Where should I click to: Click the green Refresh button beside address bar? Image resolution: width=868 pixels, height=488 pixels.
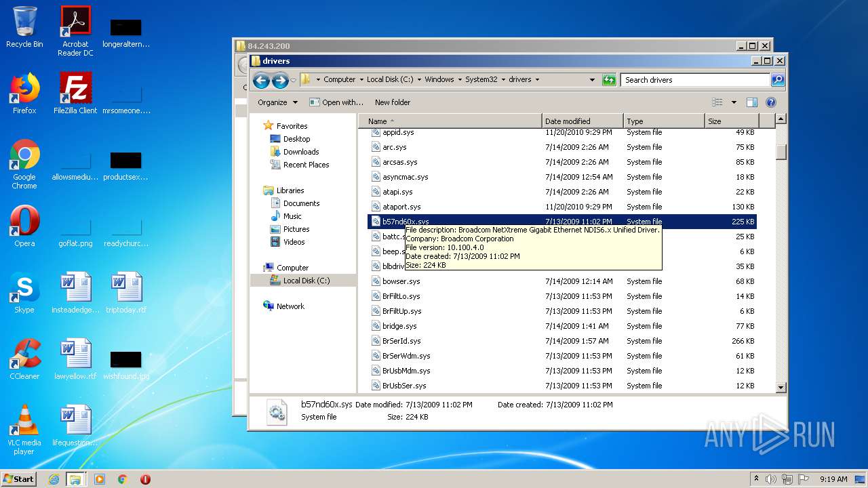[609, 80]
